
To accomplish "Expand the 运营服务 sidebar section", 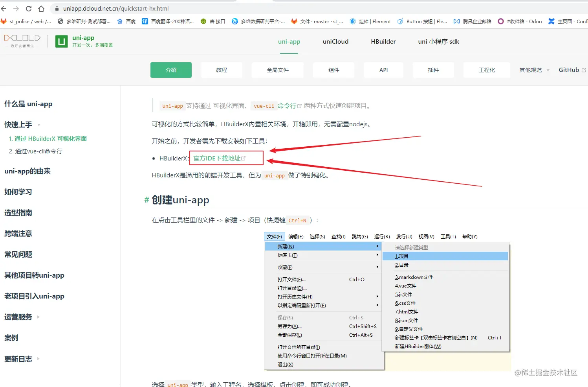I will [22, 317].
